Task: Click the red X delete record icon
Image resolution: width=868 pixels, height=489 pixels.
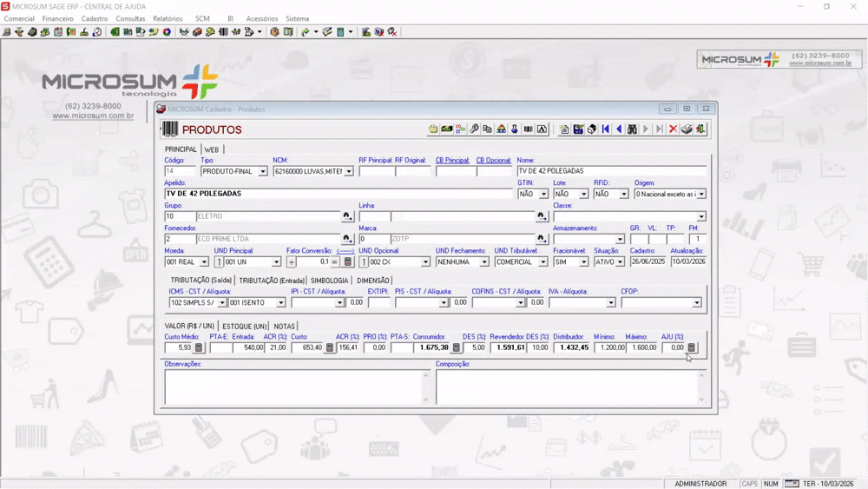Action: (x=673, y=129)
